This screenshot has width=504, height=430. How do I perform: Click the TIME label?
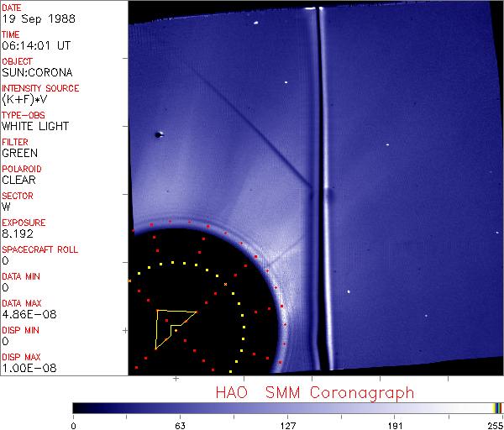(x=11, y=34)
